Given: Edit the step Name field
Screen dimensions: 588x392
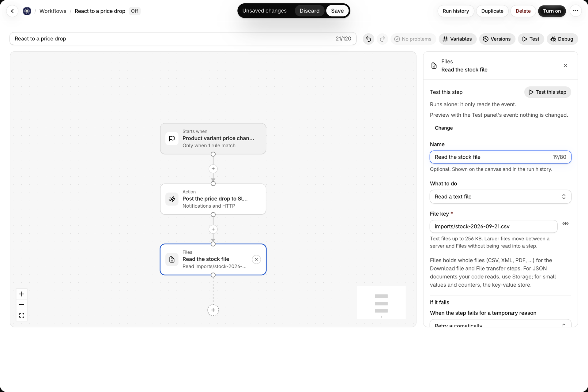Looking at the screenshot, I should (500, 157).
